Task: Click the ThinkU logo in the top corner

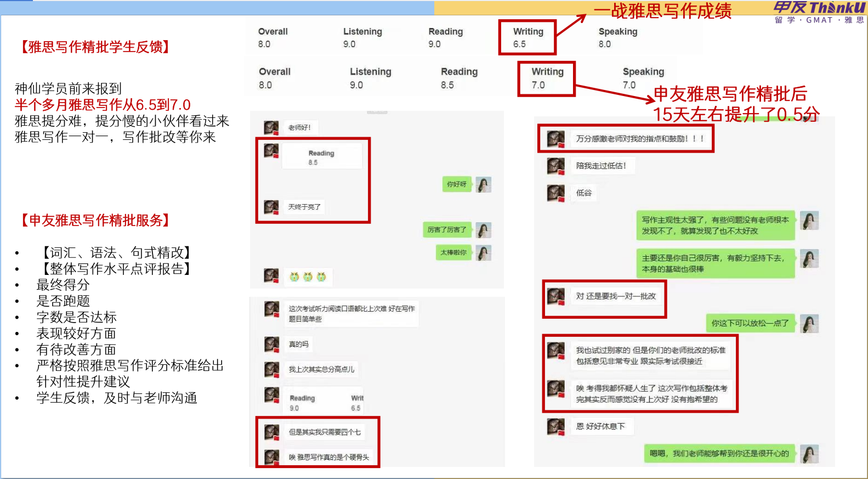Action: tap(819, 12)
